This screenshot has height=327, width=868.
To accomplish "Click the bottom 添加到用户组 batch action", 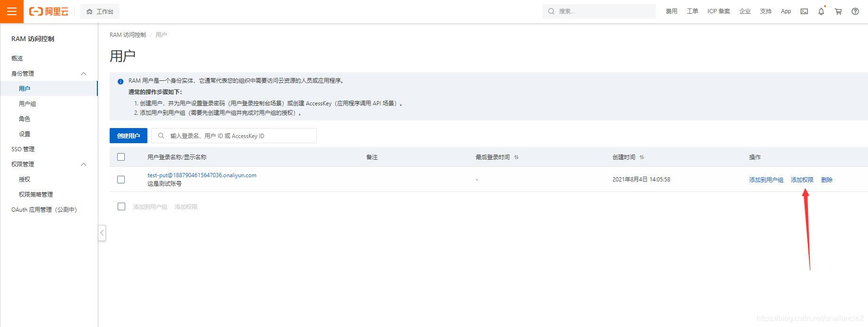I will (150, 207).
